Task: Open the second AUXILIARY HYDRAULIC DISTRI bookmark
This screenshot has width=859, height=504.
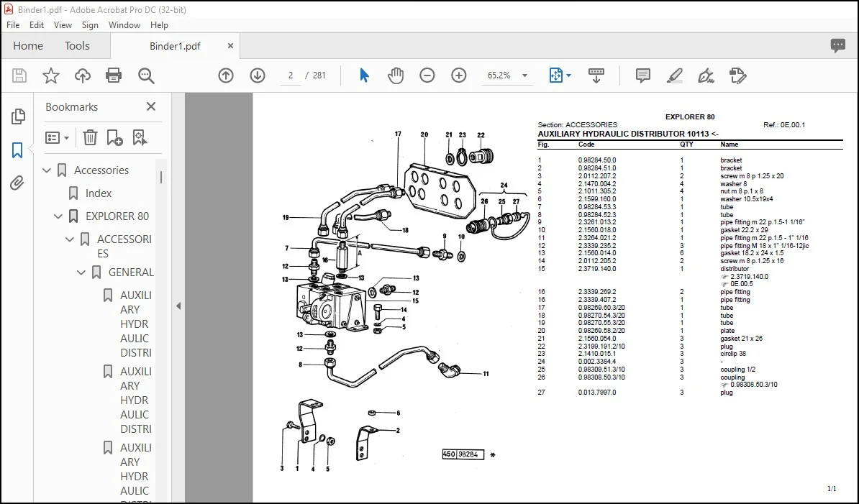Action: [x=136, y=400]
